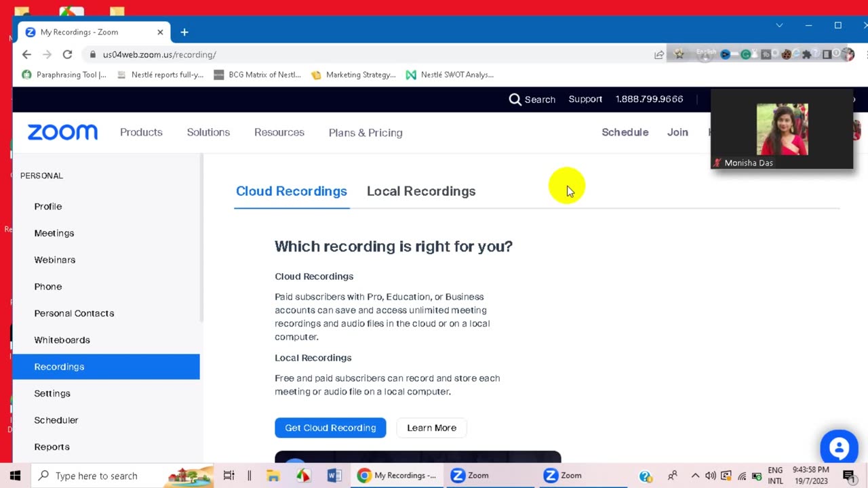Click the Zoom logo

pyautogui.click(x=62, y=132)
